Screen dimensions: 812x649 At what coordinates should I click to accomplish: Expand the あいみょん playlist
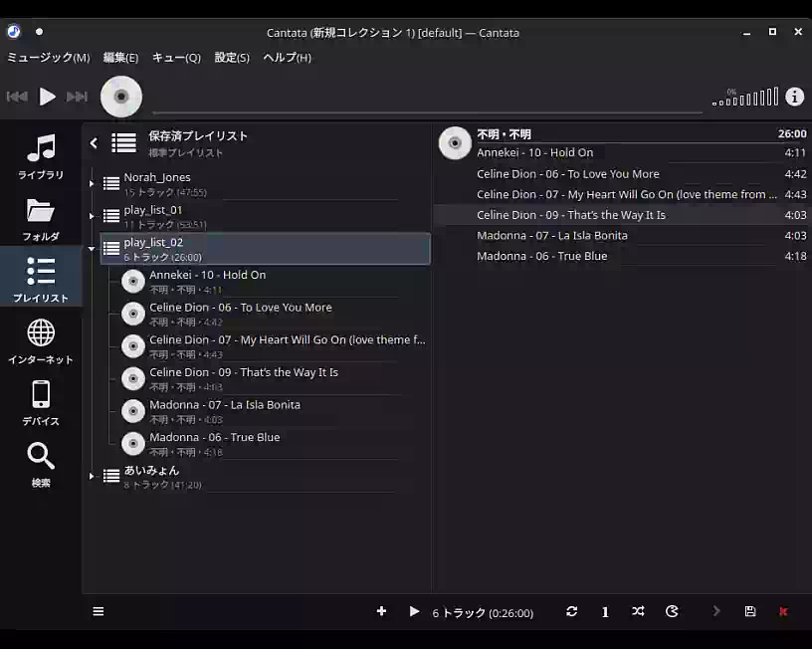click(92, 476)
